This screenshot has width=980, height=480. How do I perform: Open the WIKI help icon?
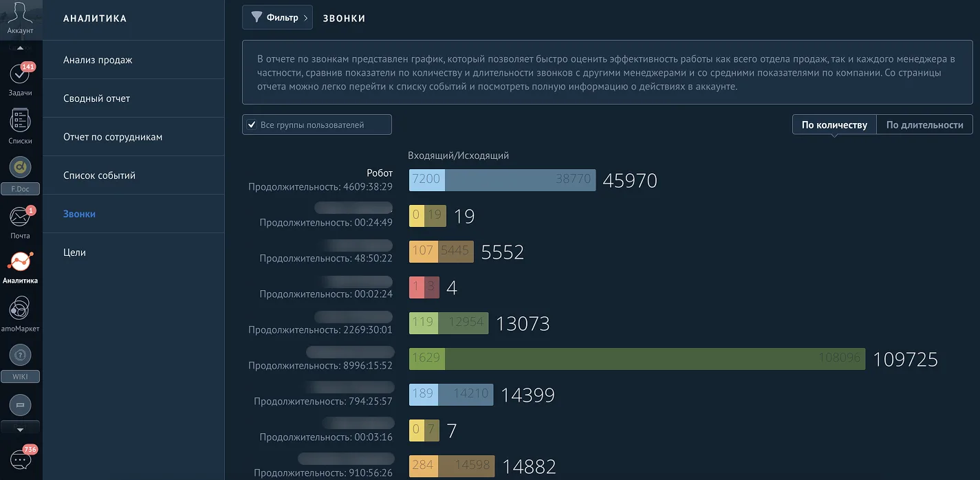point(21,355)
